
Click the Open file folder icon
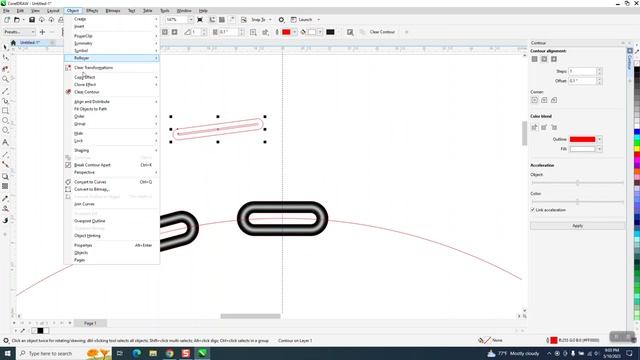(x=17, y=20)
